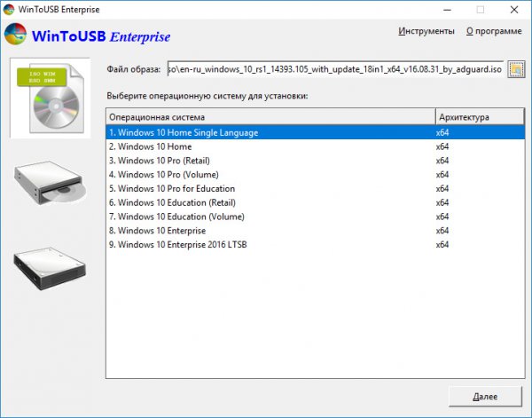
Task: Click the WinToUSB logo in header
Action: tap(15, 36)
